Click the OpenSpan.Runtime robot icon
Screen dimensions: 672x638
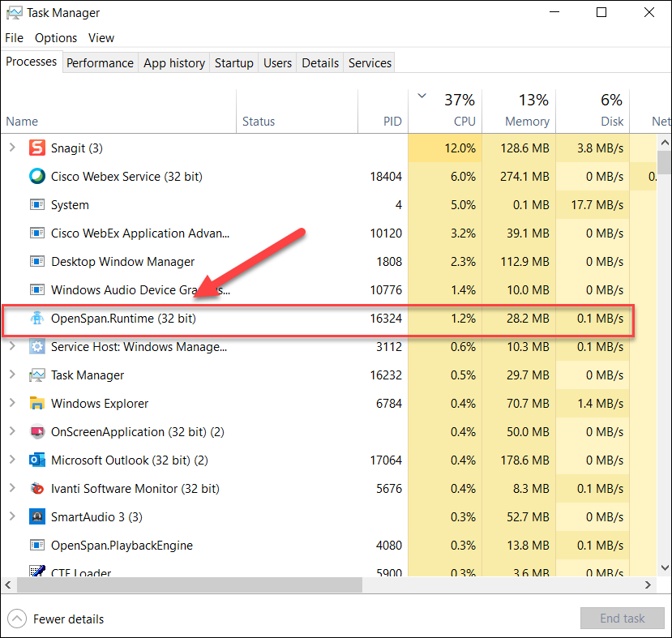coord(37,319)
